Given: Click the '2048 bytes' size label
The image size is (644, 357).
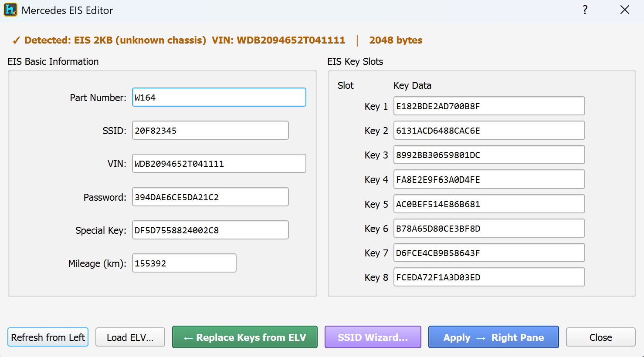Looking at the screenshot, I should click(396, 40).
